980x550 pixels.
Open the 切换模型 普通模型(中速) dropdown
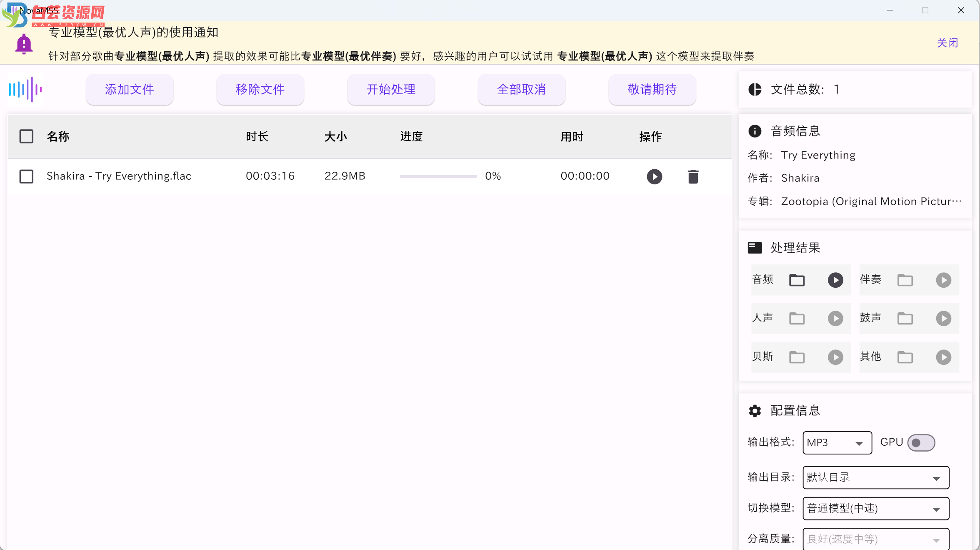(876, 508)
